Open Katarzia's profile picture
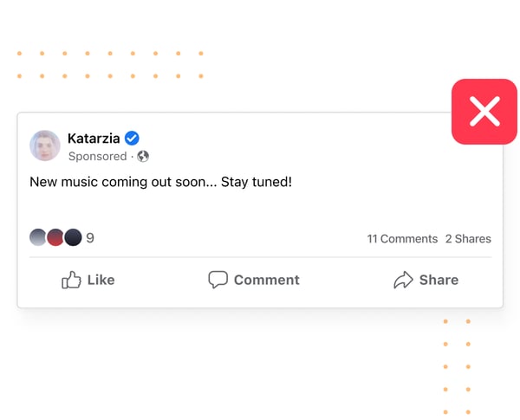The image size is (520, 420). pyautogui.click(x=45, y=145)
